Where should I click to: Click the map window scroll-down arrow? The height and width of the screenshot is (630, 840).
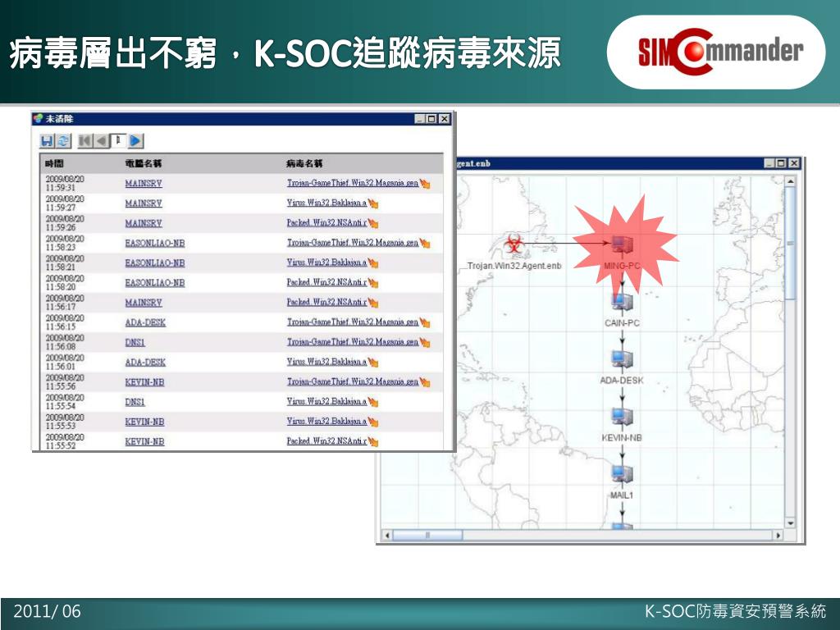(790, 523)
